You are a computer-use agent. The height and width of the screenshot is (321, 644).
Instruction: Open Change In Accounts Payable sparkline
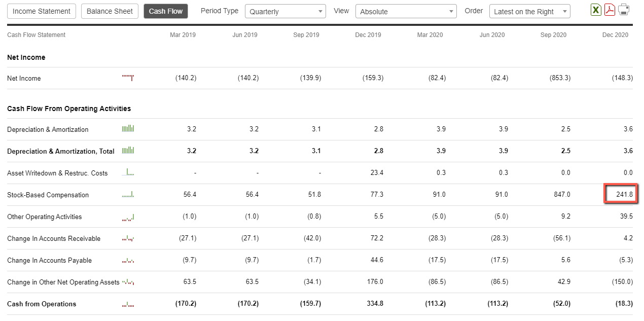tap(128, 260)
